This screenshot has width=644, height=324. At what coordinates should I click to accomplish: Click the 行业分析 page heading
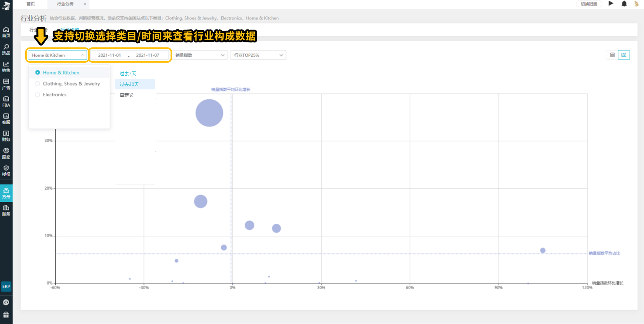[34, 18]
